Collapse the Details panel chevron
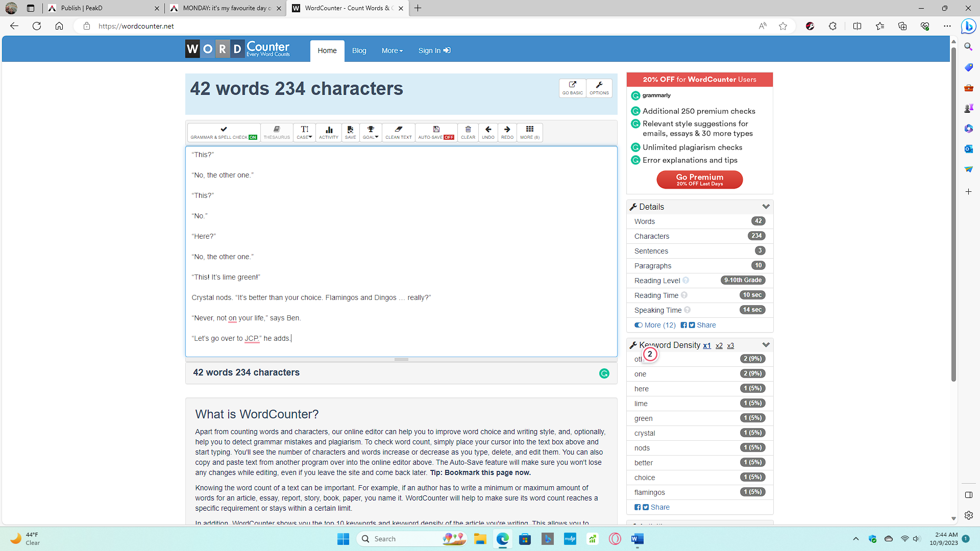Image resolution: width=980 pixels, height=551 pixels. (766, 207)
